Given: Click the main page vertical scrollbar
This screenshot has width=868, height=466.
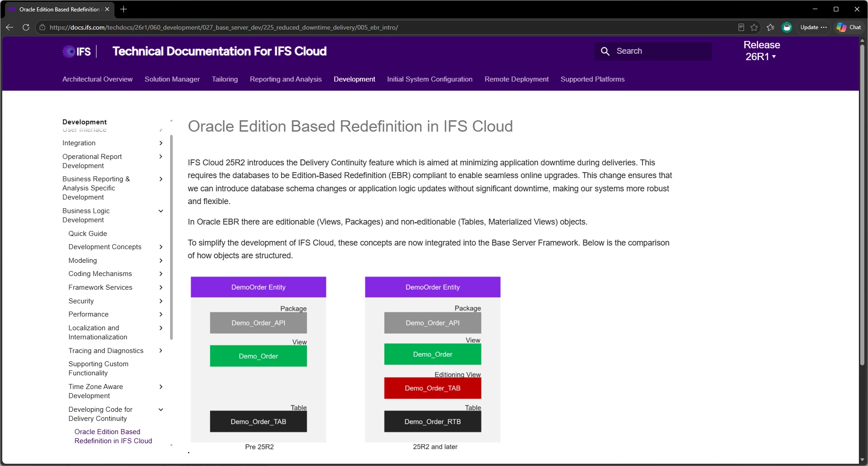Looking at the screenshot, I should point(862,205).
